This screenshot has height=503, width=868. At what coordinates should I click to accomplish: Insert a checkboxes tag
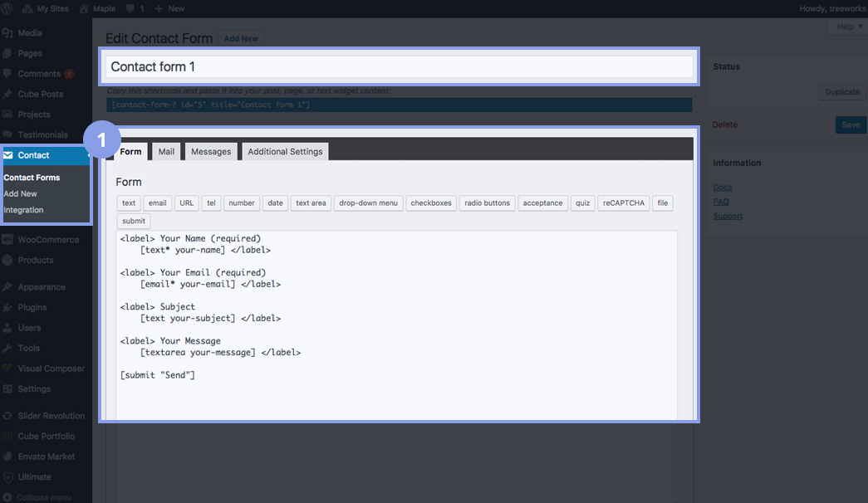[x=431, y=203]
